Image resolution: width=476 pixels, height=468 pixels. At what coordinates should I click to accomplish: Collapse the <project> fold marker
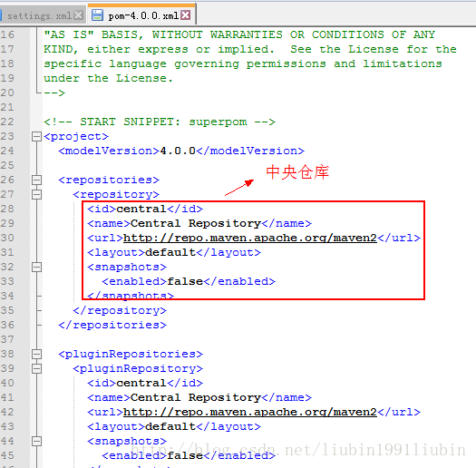point(36,137)
